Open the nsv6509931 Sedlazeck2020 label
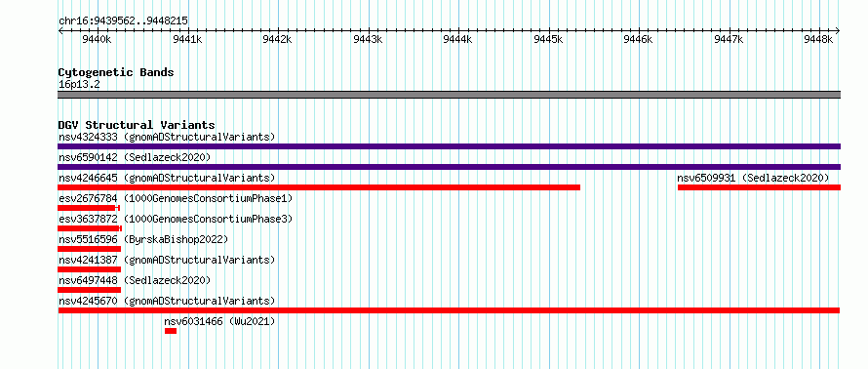868x369 pixels. coord(754,178)
